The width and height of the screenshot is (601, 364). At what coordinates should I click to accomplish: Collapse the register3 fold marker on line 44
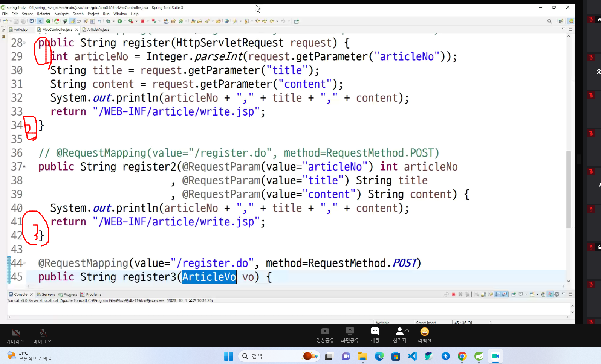click(24, 263)
